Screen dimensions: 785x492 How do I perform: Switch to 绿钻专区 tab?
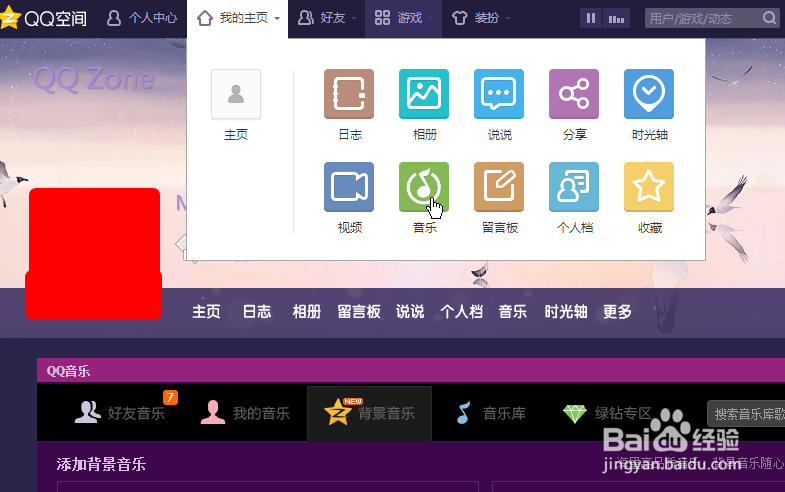tap(607, 413)
